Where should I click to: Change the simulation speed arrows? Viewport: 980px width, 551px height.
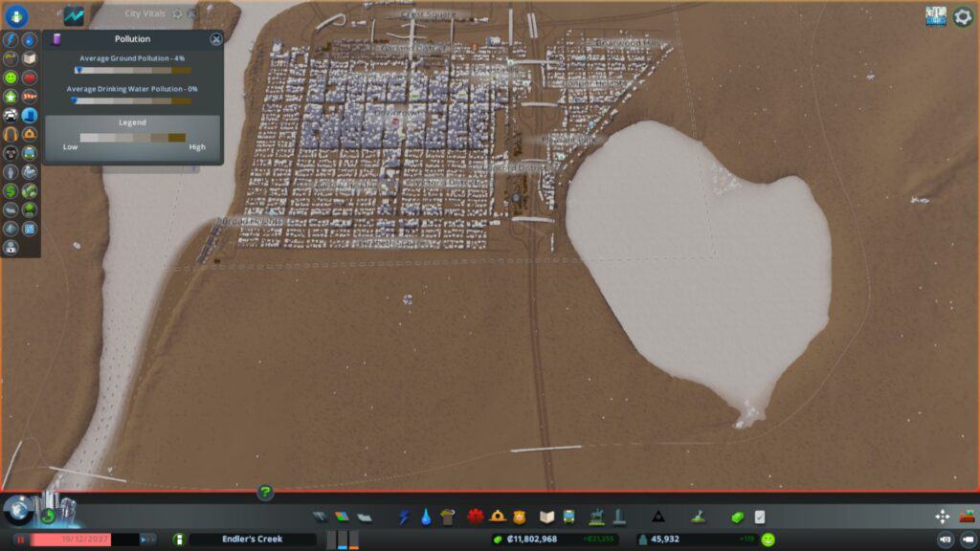point(147,540)
